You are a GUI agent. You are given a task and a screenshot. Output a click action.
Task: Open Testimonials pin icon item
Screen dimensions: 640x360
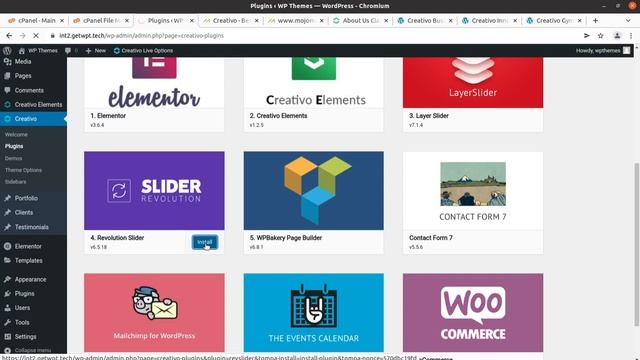(x=7, y=227)
